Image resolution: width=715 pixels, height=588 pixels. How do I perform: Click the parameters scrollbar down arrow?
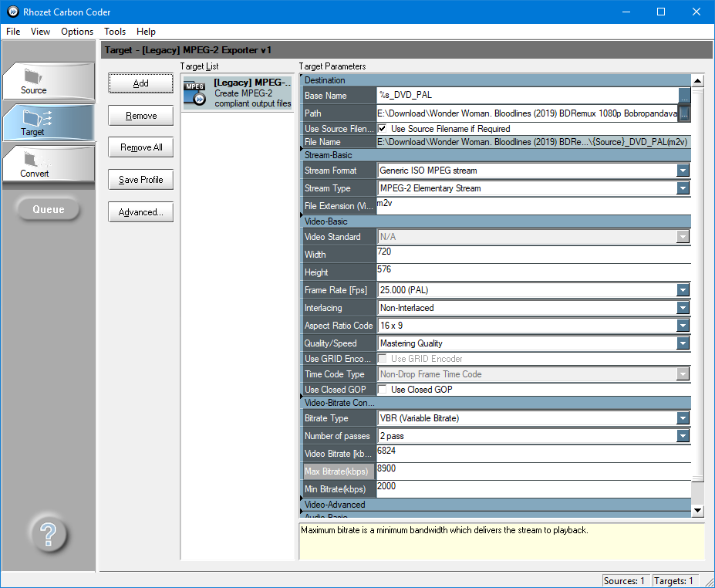point(697,510)
